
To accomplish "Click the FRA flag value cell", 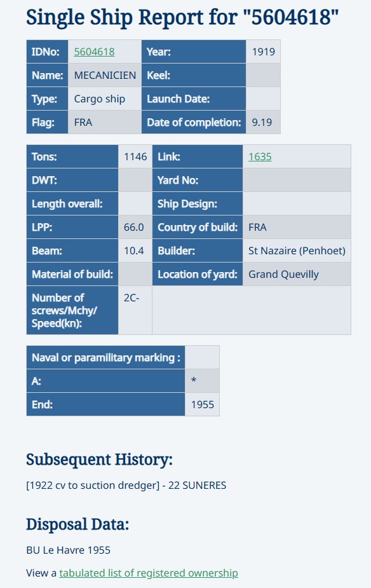I will (x=105, y=122).
